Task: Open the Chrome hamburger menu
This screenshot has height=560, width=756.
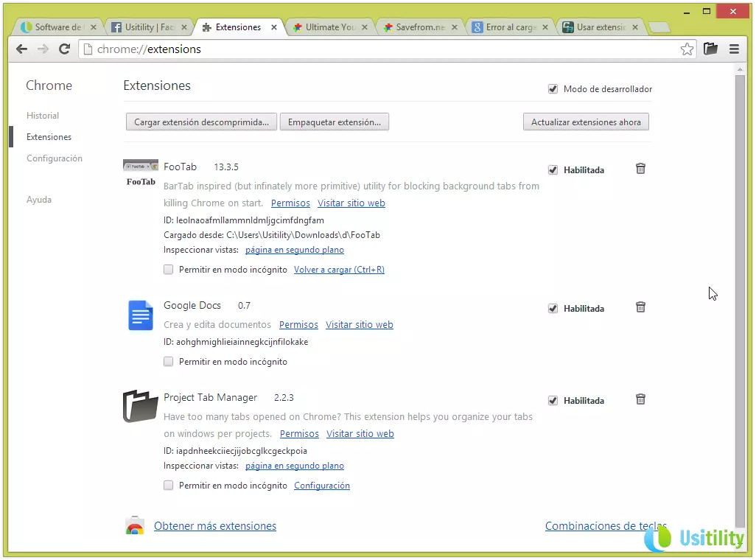Action: pyautogui.click(x=734, y=49)
